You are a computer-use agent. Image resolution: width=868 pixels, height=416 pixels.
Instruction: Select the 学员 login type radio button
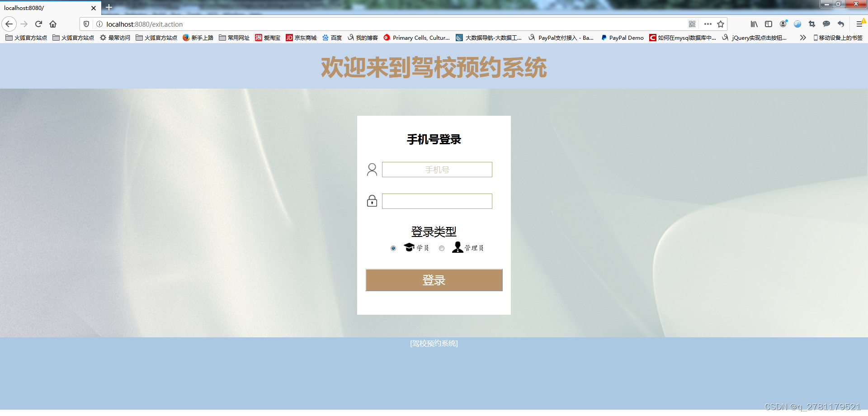coord(393,248)
